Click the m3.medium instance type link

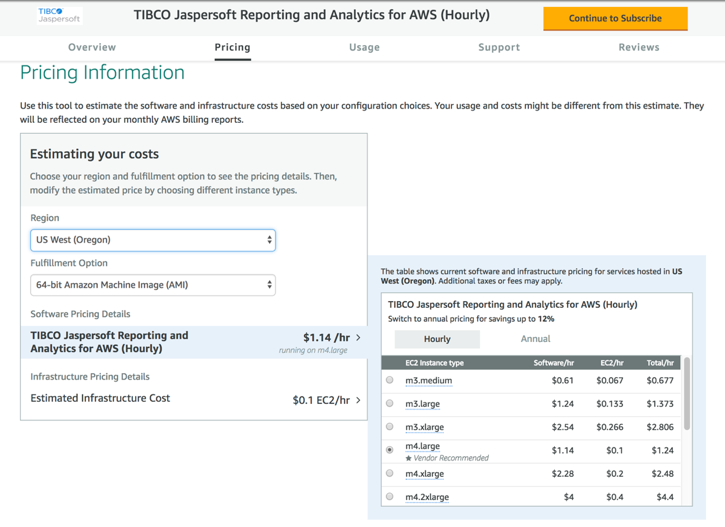click(429, 380)
